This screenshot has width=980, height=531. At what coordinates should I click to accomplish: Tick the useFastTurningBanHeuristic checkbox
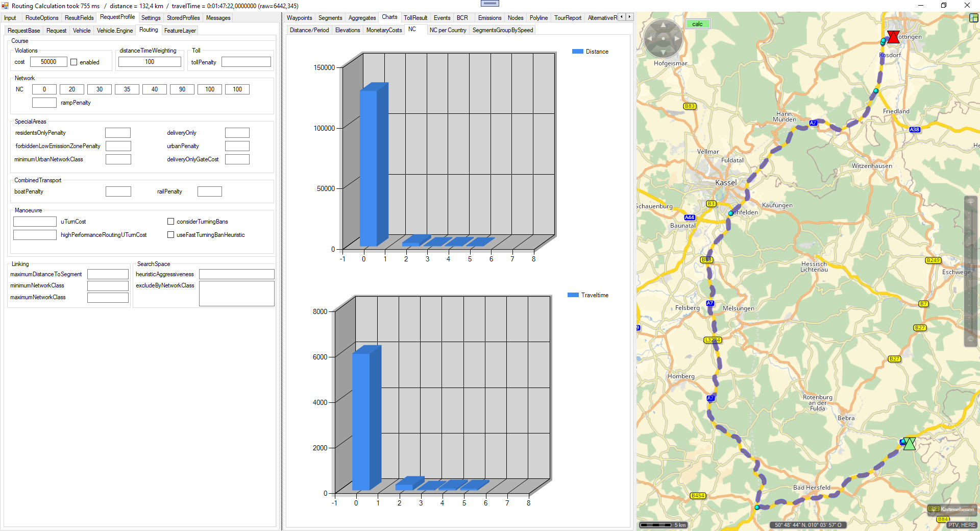pos(171,235)
